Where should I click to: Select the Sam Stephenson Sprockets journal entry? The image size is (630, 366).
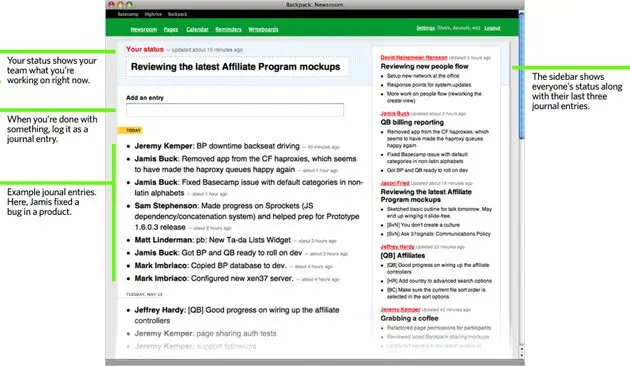(x=247, y=216)
